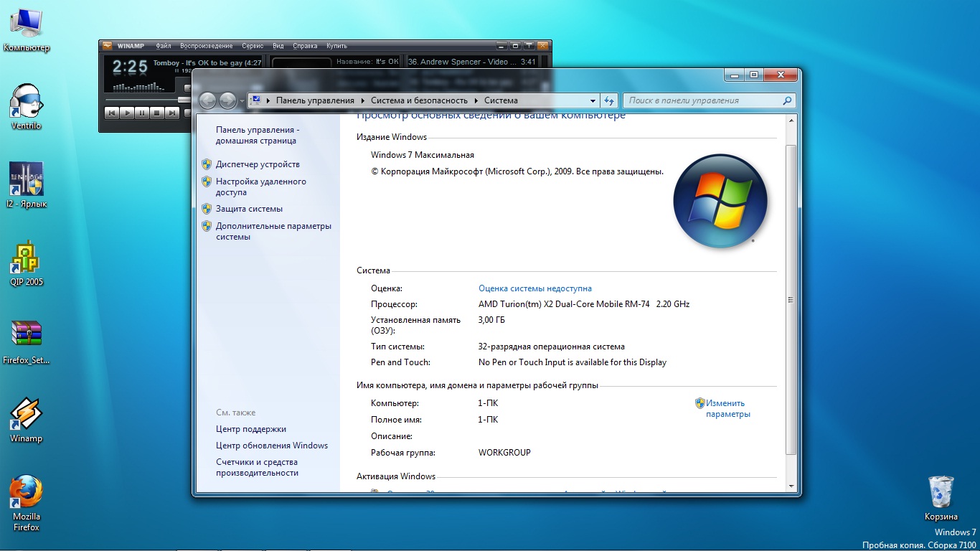
Task: Click the computer icon in address bar
Action: click(256, 100)
